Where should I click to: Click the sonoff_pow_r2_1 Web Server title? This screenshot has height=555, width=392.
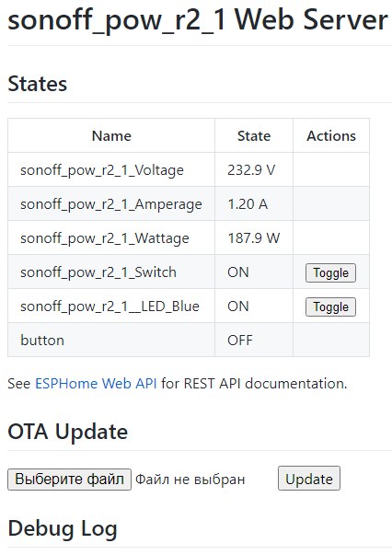(x=198, y=20)
